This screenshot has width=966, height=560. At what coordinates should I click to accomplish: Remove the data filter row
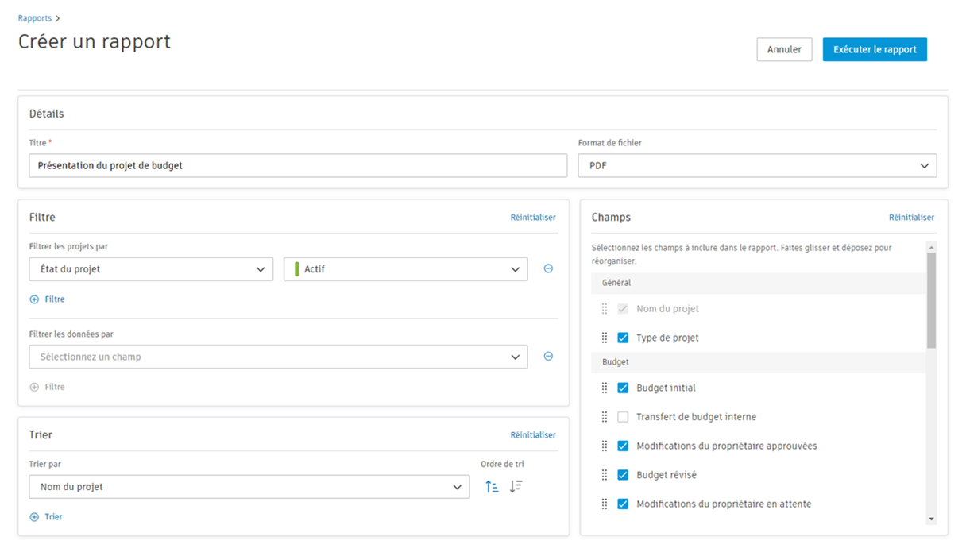[548, 357]
